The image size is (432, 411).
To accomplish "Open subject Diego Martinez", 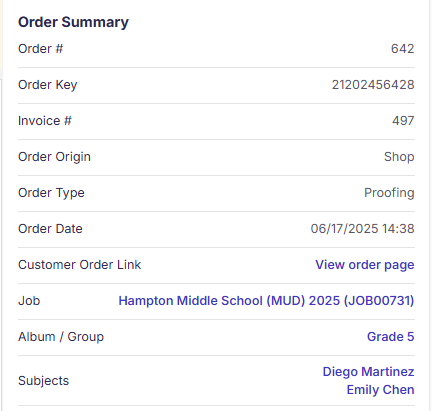I will pyautogui.click(x=368, y=372).
